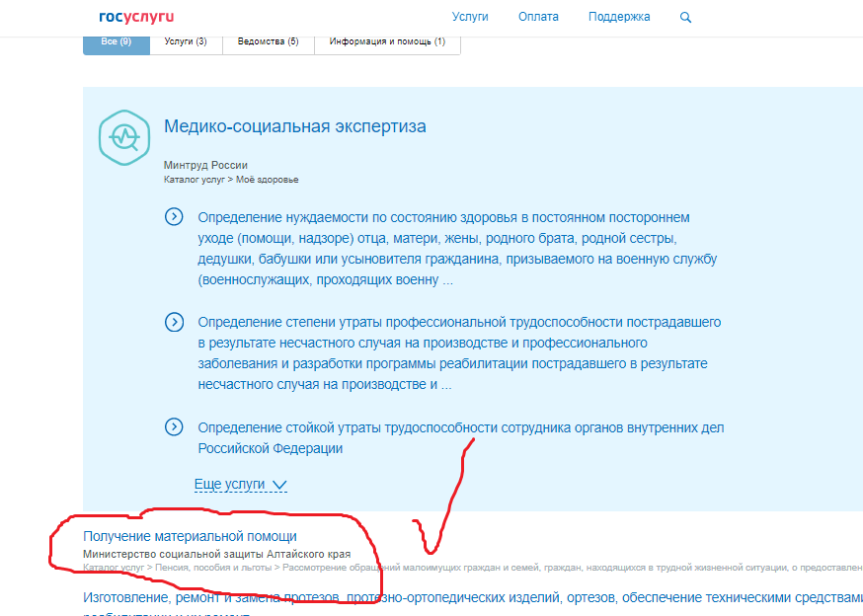
Task: Open the Поддержка header menu
Action: pyautogui.click(x=619, y=17)
